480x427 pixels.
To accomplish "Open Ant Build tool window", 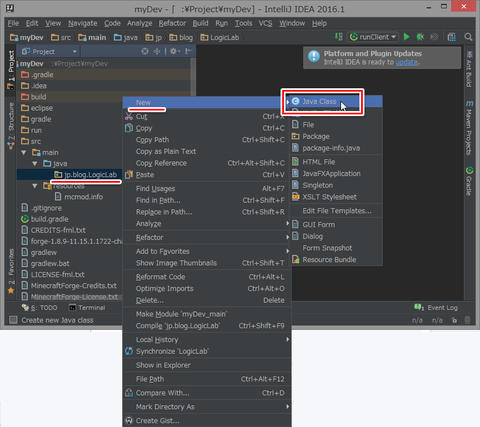I will [x=469, y=69].
